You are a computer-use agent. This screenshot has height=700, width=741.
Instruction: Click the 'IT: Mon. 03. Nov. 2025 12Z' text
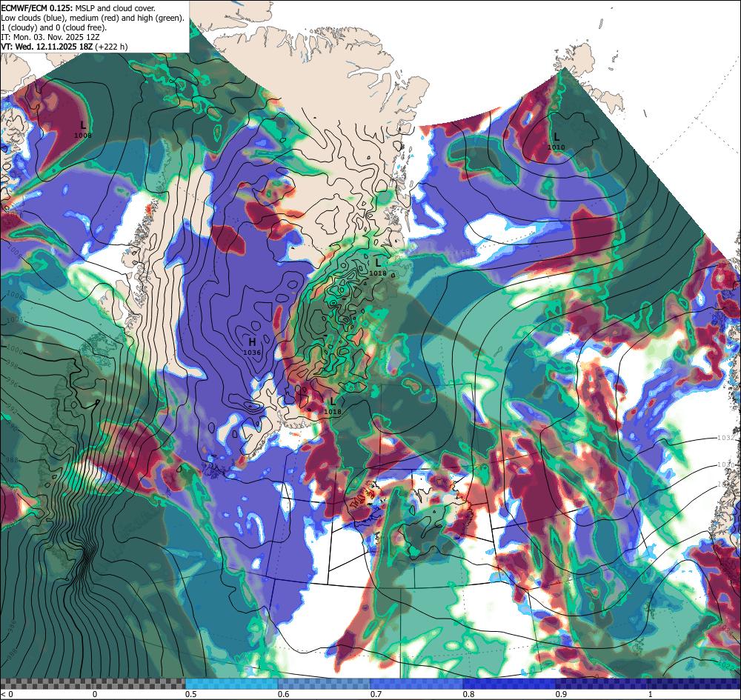[x=50, y=37]
